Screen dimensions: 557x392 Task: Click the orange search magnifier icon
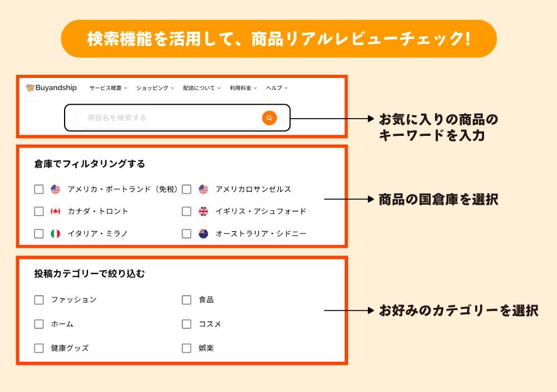tap(269, 118)
